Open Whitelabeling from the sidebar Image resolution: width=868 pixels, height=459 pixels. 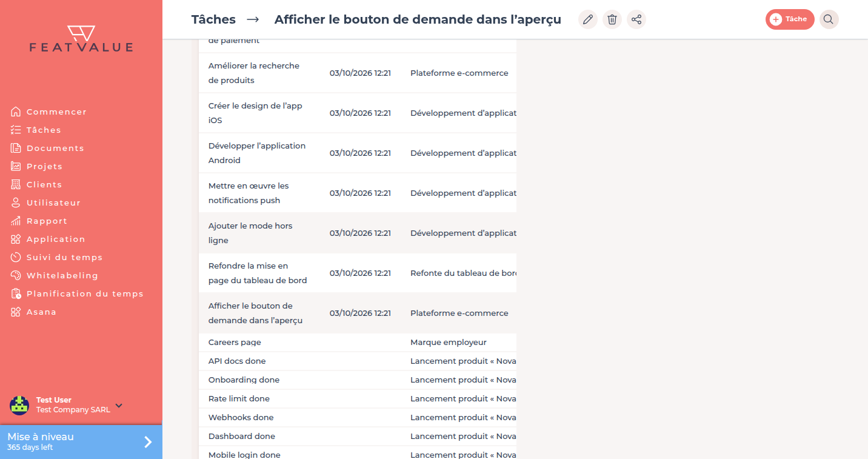click(x=62, y=275)
